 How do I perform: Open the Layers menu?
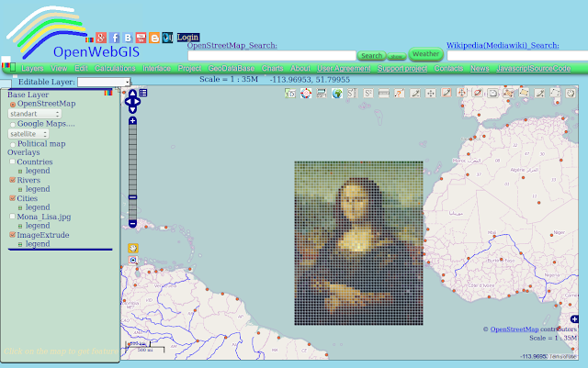32,68
